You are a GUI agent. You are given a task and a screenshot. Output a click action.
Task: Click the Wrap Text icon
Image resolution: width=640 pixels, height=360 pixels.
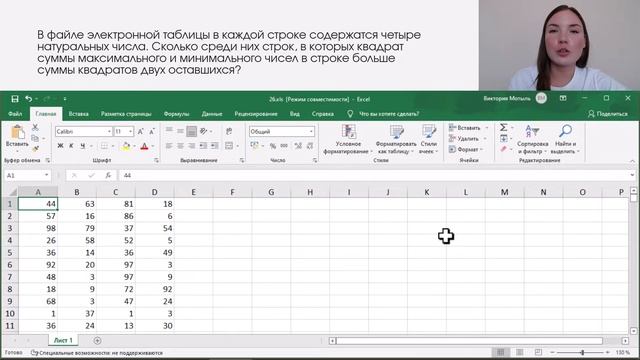tap(229, 131)
